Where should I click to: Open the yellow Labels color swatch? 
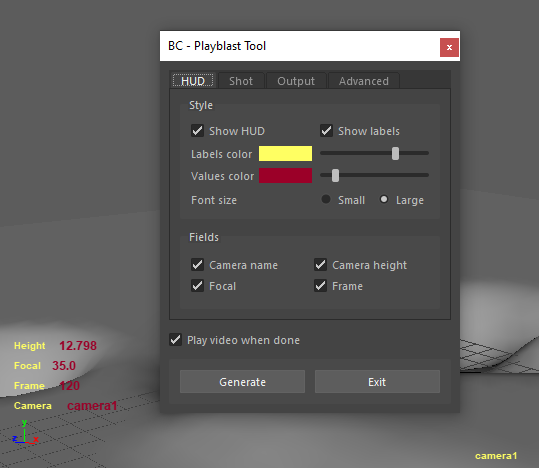[x=285, y=153]
